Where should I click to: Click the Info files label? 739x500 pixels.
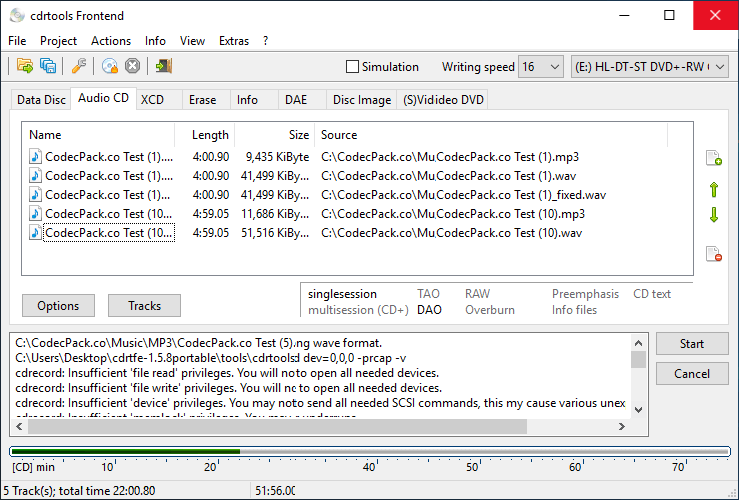point(575,310)
